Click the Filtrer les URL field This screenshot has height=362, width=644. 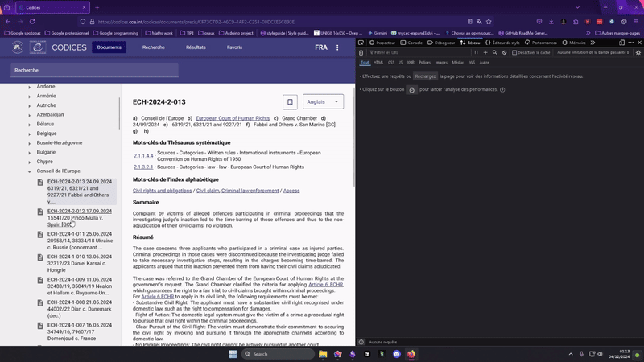419,52
